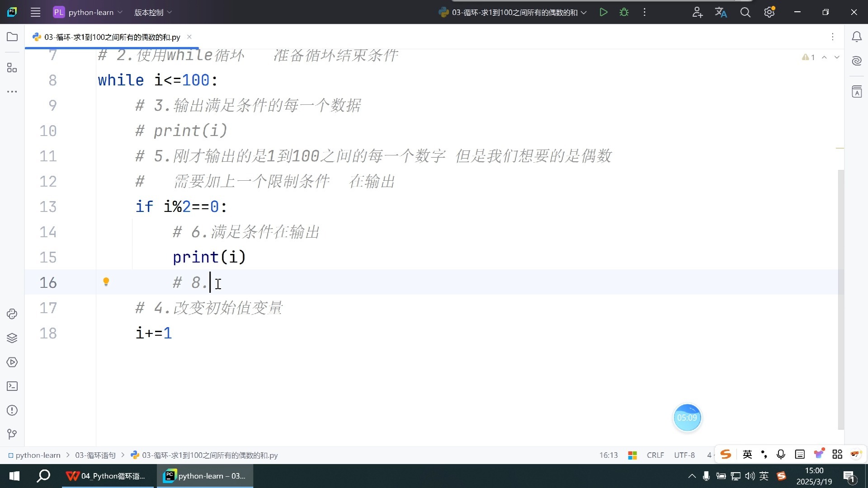This screenshot has width=868, height=488.
Task: Open the volume control in the system tray
Action: 750,476
